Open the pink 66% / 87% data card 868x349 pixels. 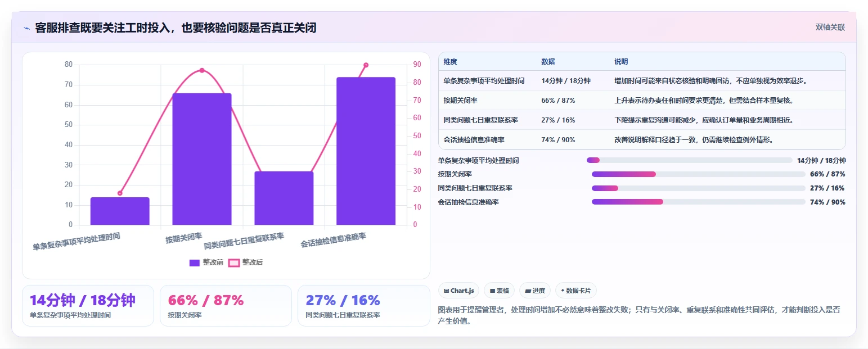(x=226, y=306)
